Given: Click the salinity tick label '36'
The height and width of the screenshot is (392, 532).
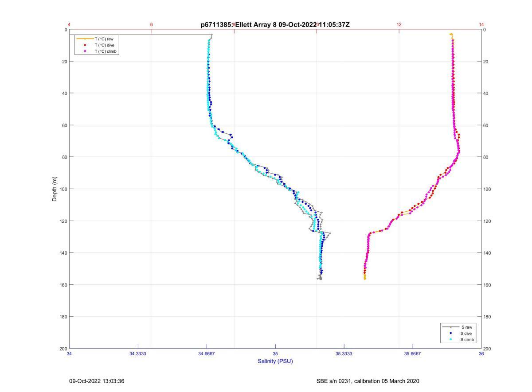Looking at the screenshot, I should point(481,353).
